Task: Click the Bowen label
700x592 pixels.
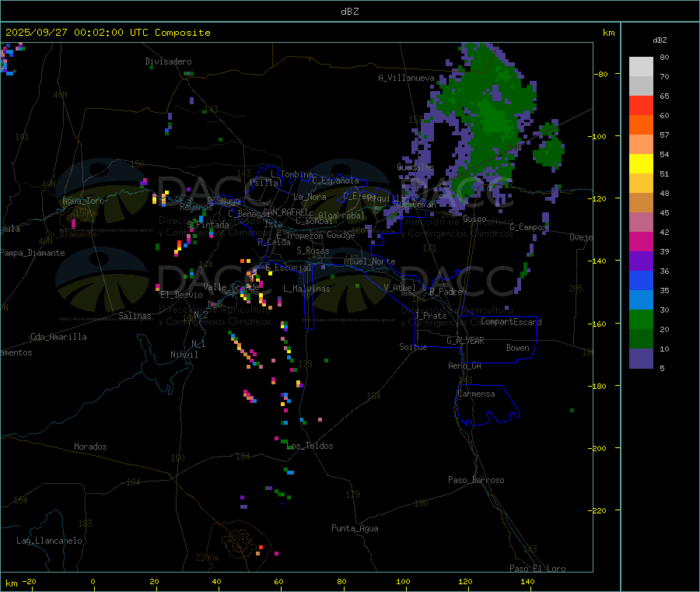Action: pyautogui.click(x=518, y=348)
